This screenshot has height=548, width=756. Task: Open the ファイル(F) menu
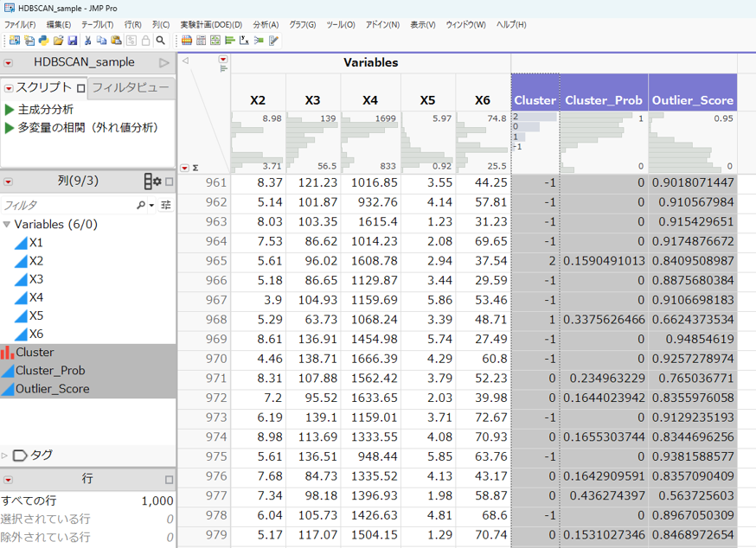(x=20, y=24)
